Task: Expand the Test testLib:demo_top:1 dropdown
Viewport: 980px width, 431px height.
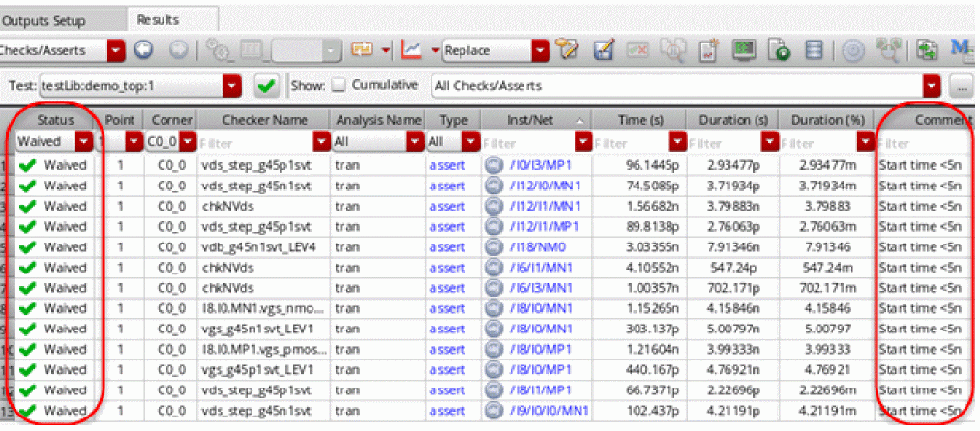Action: pos(232,86)
